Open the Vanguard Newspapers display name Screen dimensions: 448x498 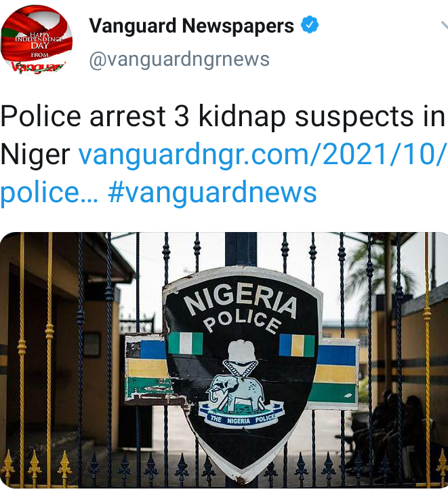click(x=191, y=25)
